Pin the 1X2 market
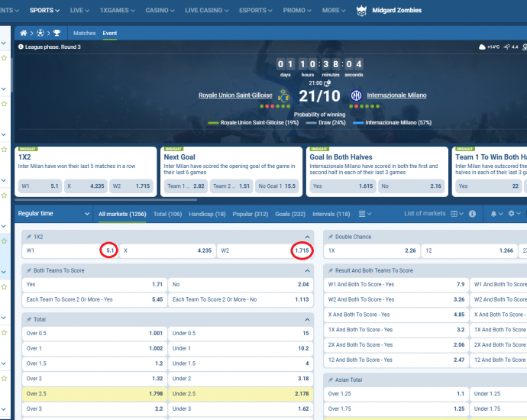 point(29,237)
